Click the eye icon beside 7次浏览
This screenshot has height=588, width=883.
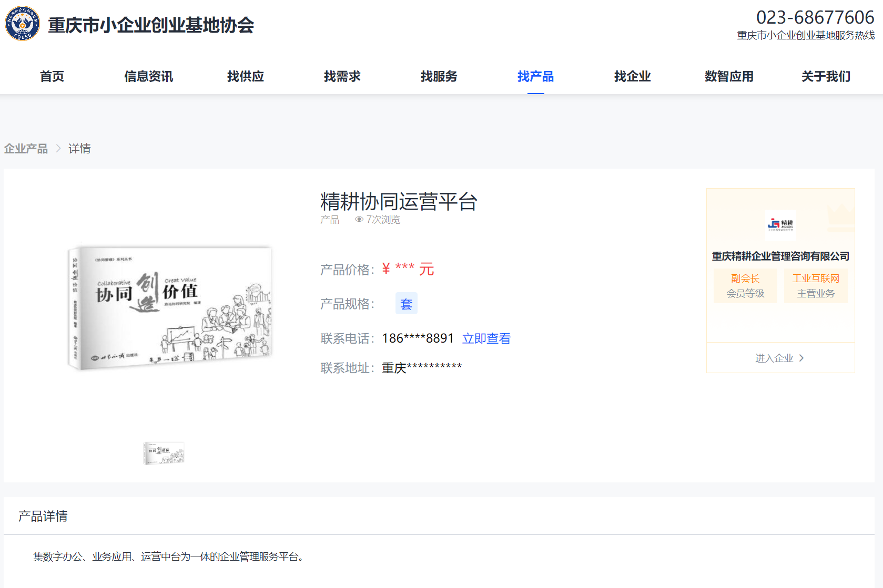coord(359,220)
